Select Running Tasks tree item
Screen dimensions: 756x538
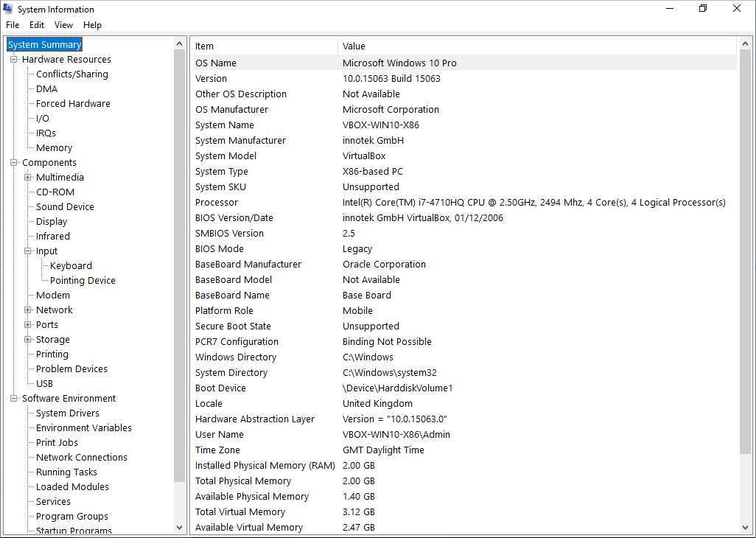(x=66, y=472)
